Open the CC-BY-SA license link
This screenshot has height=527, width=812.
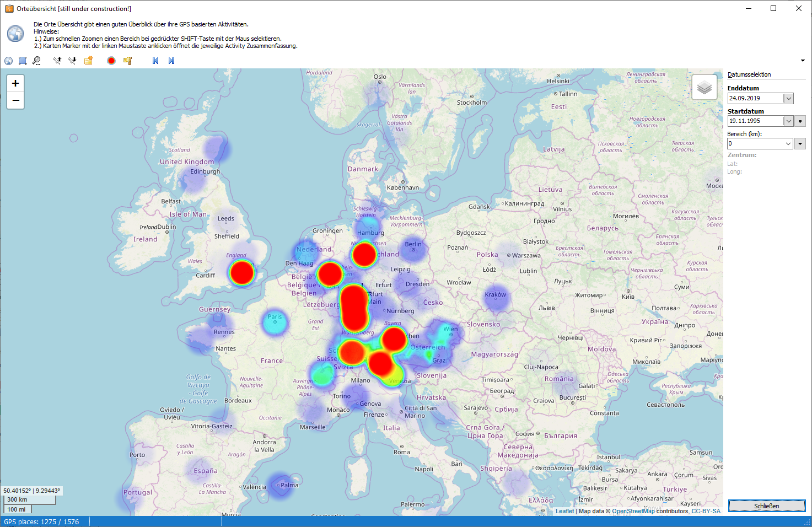[706, 511]
